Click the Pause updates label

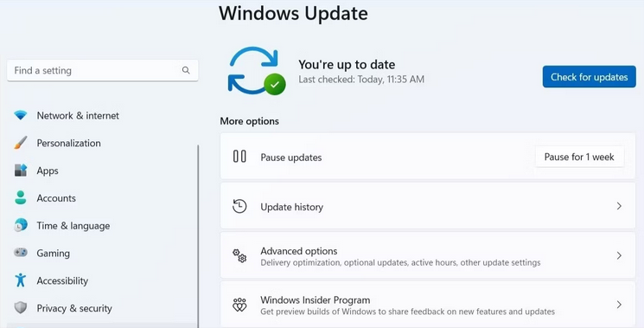(290, 158)
